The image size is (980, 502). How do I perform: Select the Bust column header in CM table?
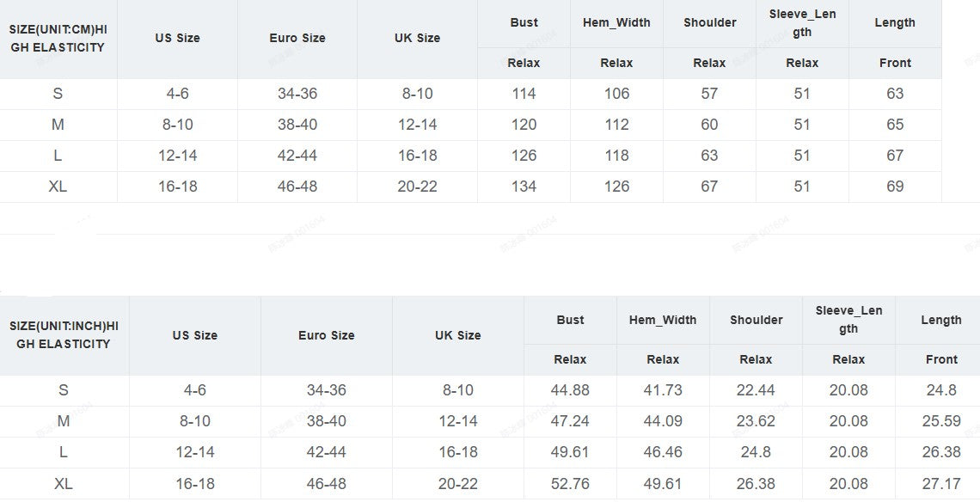tap(524, 22)
